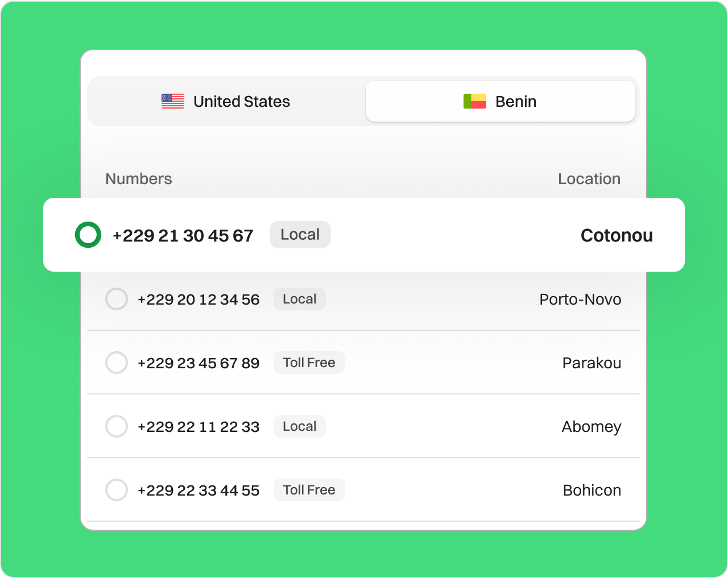Image resolution: width=728 pixels, height=578 pixels.
Task: Choose the +229 20 12 34 56 radio button
Action: click(x=117, y=299)
